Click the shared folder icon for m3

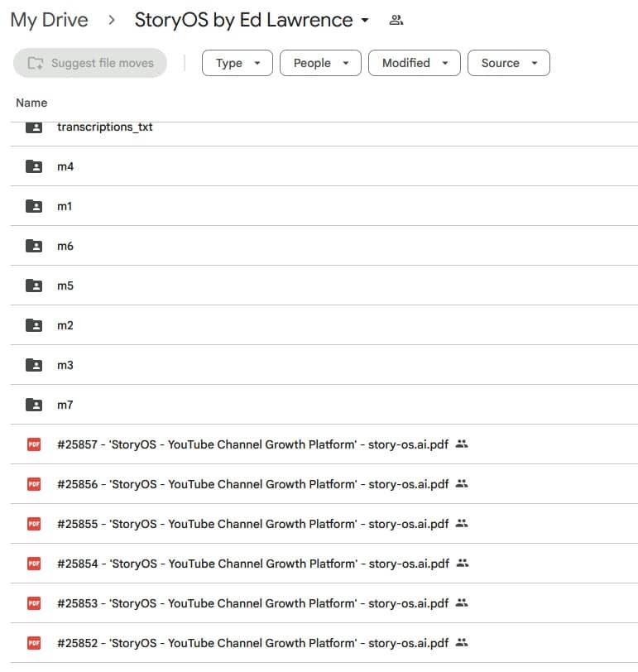[34, 365]
